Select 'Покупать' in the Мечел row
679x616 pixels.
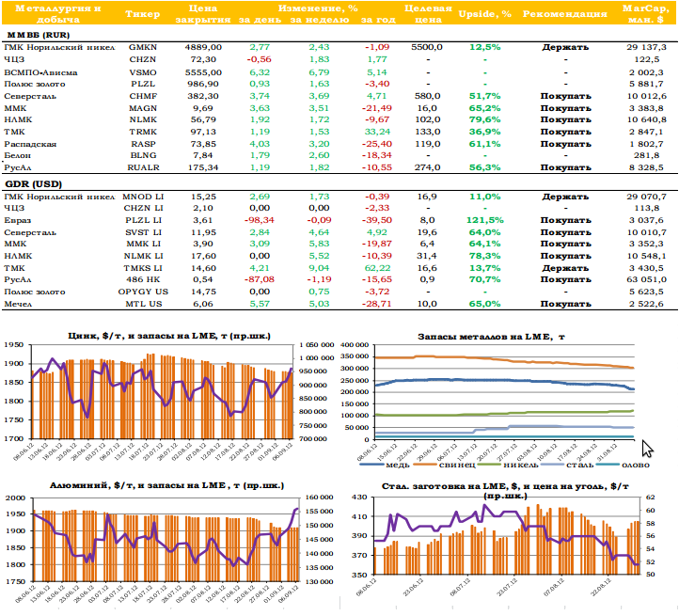point(565,304)
